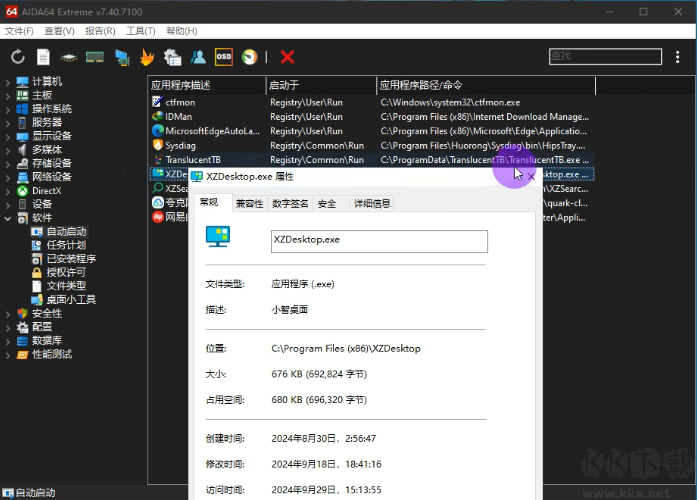Expand the 多媒体 tree node
697x500 pixels.
point(8,150)
